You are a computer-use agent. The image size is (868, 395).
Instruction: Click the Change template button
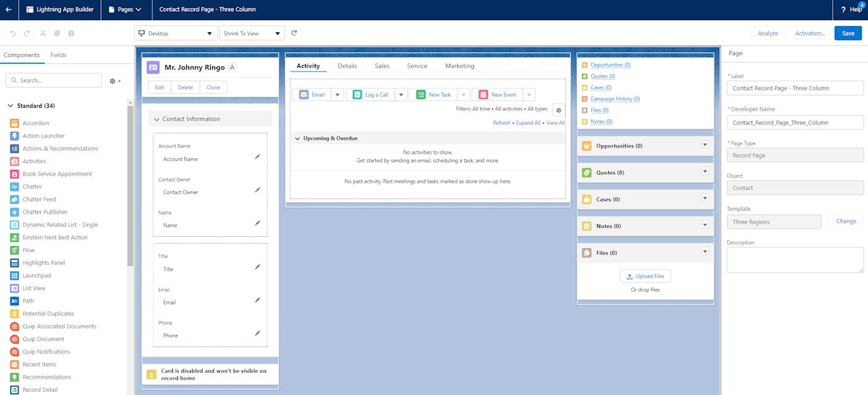tap(846, 221)
